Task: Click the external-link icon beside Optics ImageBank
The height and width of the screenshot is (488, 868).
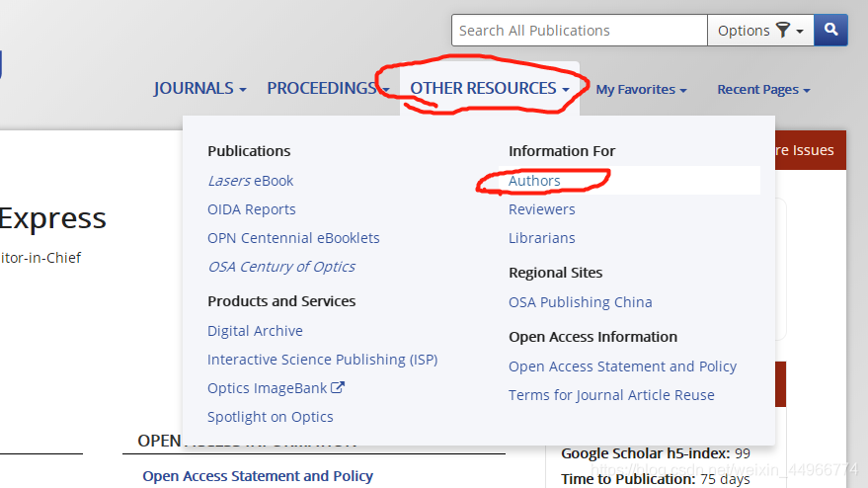Action: (x=338, y=388)
